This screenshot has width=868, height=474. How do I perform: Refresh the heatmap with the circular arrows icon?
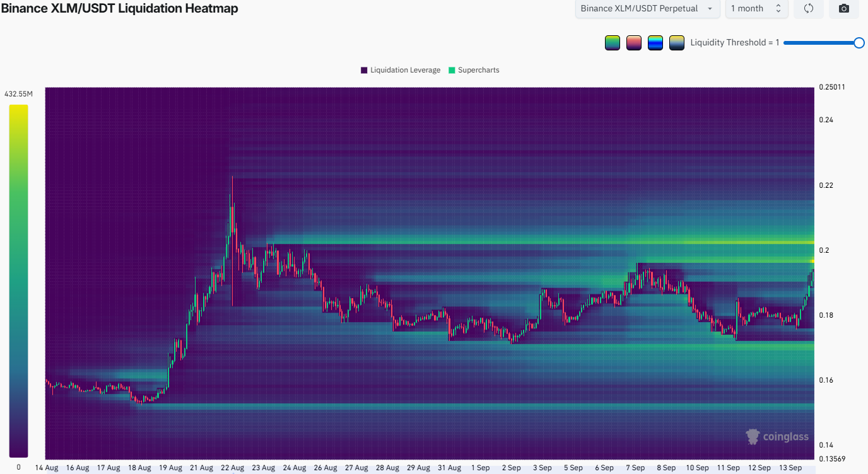(x=809, y=9)
